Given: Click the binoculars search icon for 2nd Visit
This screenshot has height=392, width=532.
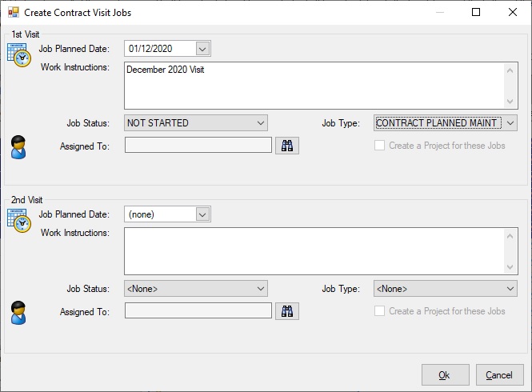Looking at the screenshot, I should (287, 311).
